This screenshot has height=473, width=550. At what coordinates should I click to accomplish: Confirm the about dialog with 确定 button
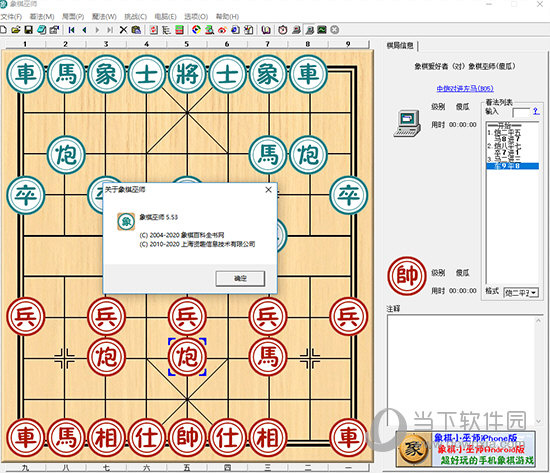coord(240,279)
